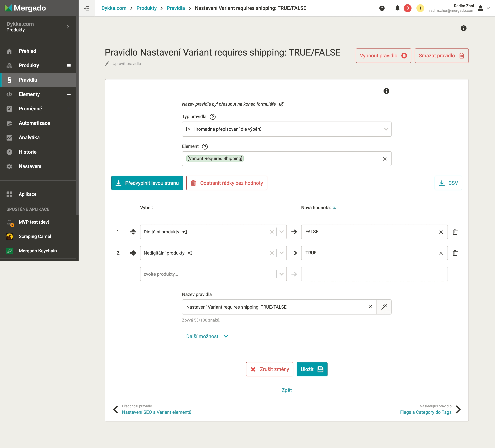Turn off the rule with Vypnout pravidlo
Viewport: 495px width, 448px height.
point(383,56)
